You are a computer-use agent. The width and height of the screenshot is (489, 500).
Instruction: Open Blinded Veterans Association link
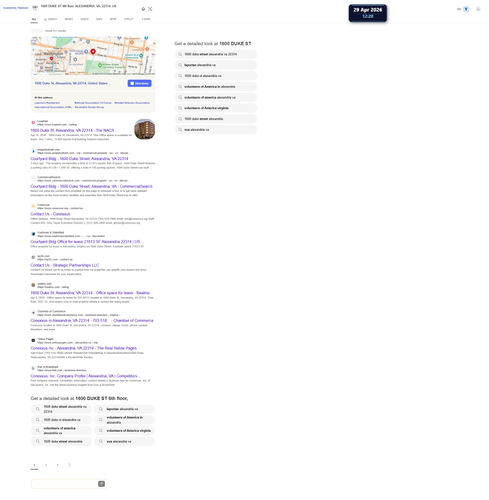(132, 103)
